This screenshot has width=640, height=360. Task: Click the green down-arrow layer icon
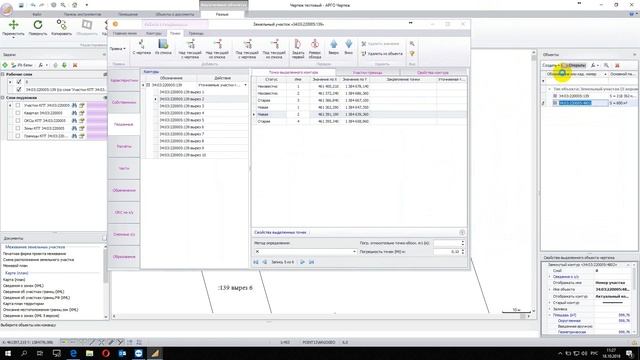tap(64, 65)
